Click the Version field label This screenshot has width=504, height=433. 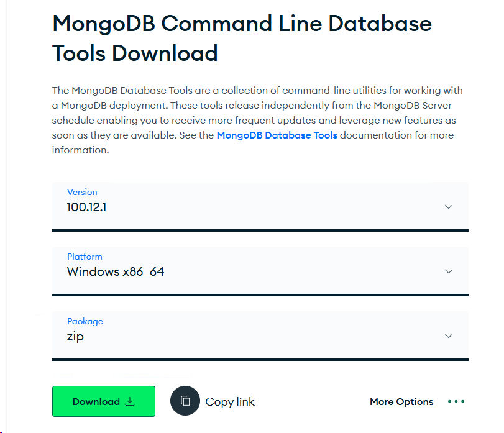[x=82, y=192]
